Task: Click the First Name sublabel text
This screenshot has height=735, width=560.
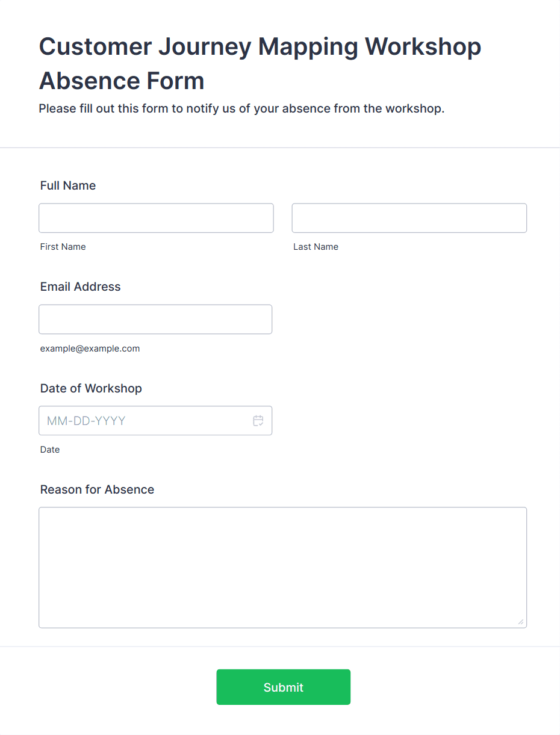Action: [63, 247]
